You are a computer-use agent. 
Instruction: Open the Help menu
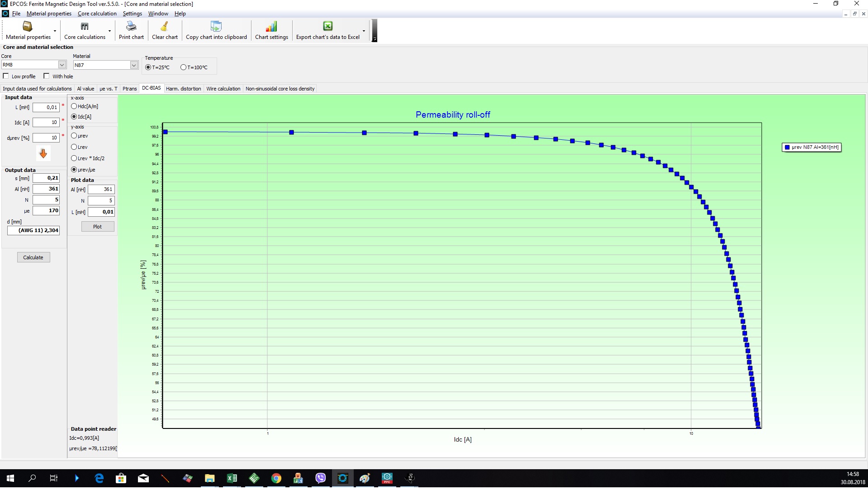pyautogui.click(x=180, y=14)
